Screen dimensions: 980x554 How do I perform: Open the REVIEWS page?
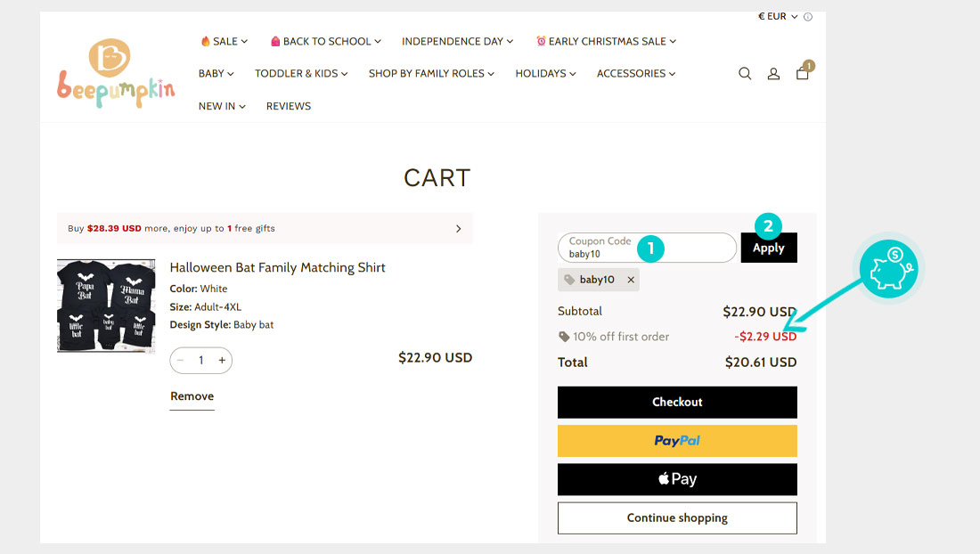(x=288, y=106)
